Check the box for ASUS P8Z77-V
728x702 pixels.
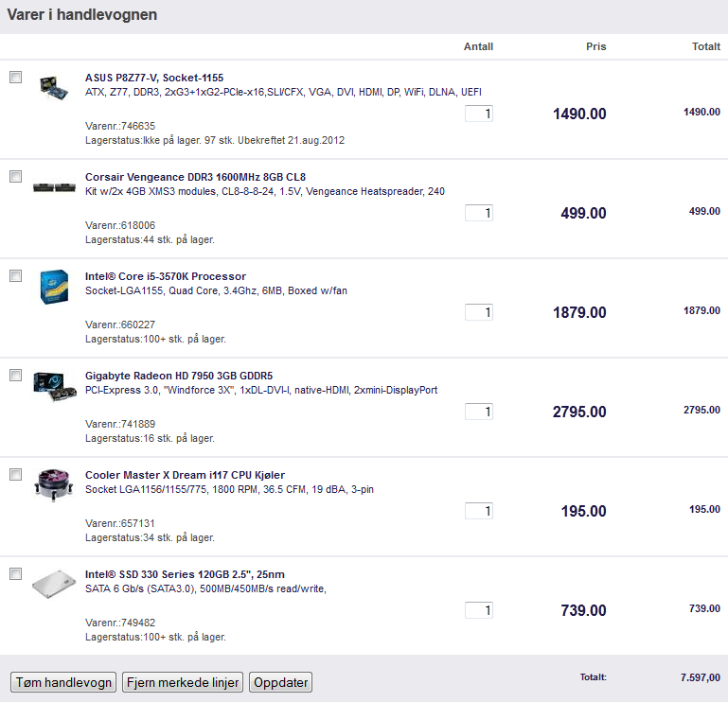16,77
